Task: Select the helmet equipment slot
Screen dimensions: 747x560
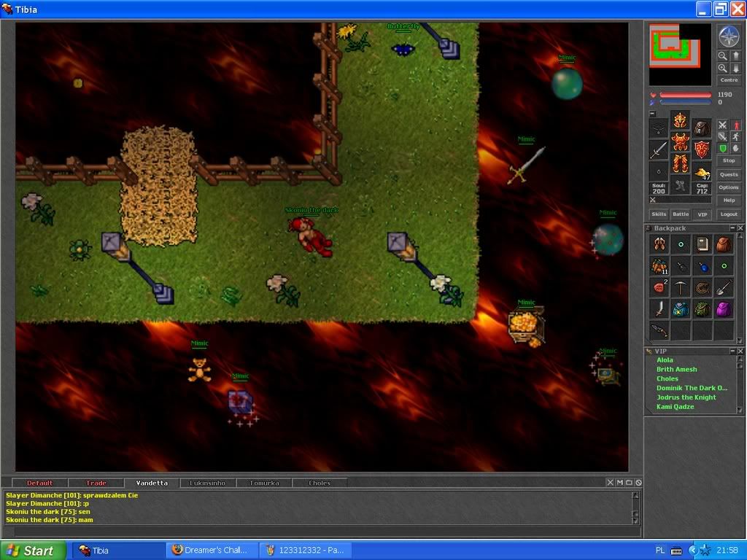Action: click(681, 120)
